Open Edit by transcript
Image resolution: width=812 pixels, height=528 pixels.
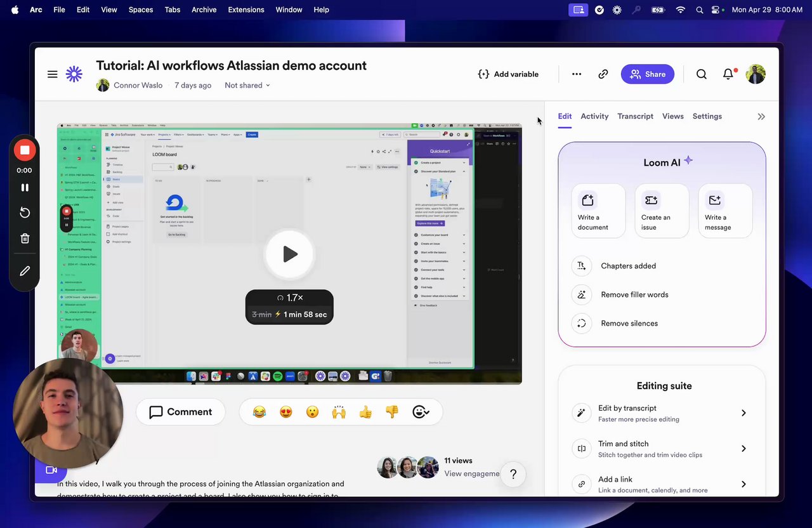click(662, 413)
